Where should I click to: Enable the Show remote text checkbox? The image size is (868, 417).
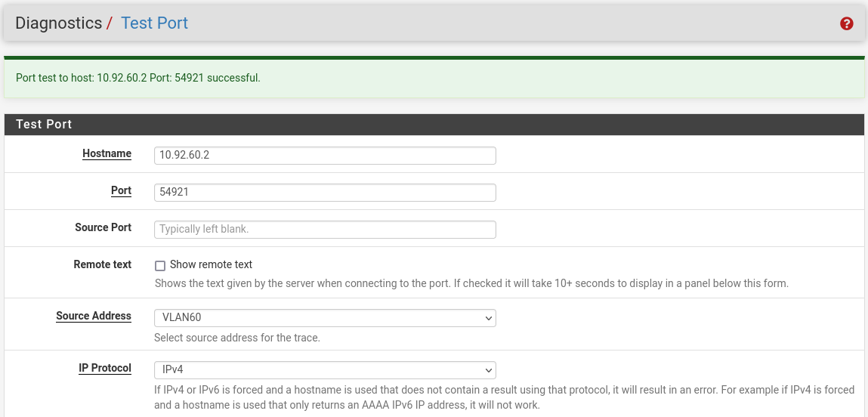pos(160,266)
